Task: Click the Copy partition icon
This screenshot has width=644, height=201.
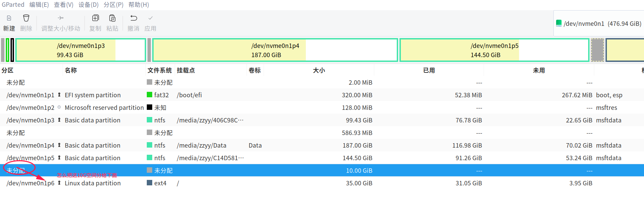Action: pyautogui.click(x=95, y=18)
